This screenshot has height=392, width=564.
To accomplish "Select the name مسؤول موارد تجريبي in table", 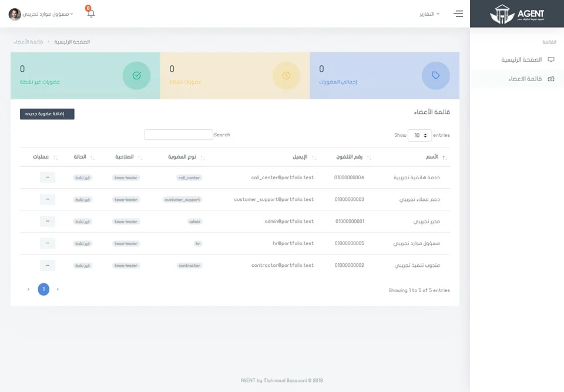I will pyautogui.click(x=417, y=243).
